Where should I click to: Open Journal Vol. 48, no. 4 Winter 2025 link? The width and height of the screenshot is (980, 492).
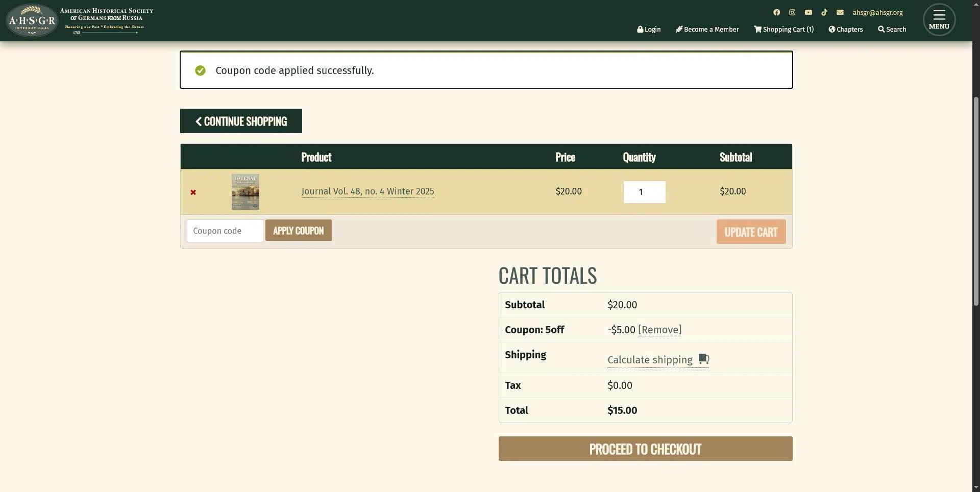pos(367,191)
